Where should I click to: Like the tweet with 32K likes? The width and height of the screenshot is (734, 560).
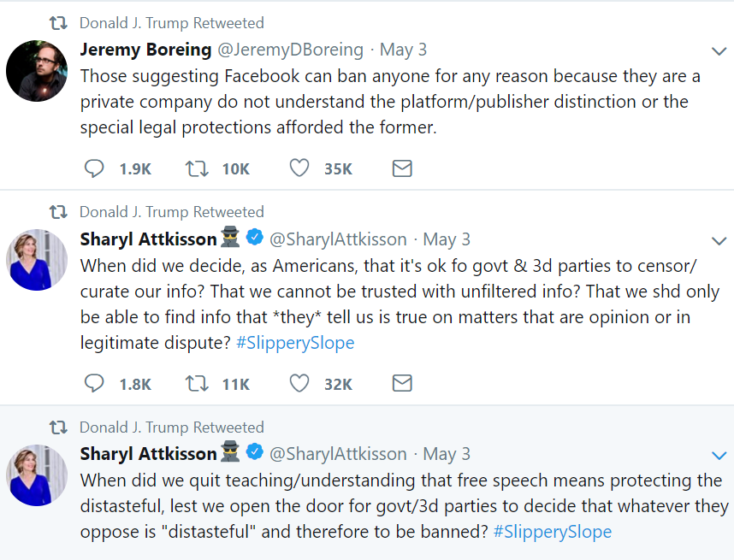(x=299, y=384)
